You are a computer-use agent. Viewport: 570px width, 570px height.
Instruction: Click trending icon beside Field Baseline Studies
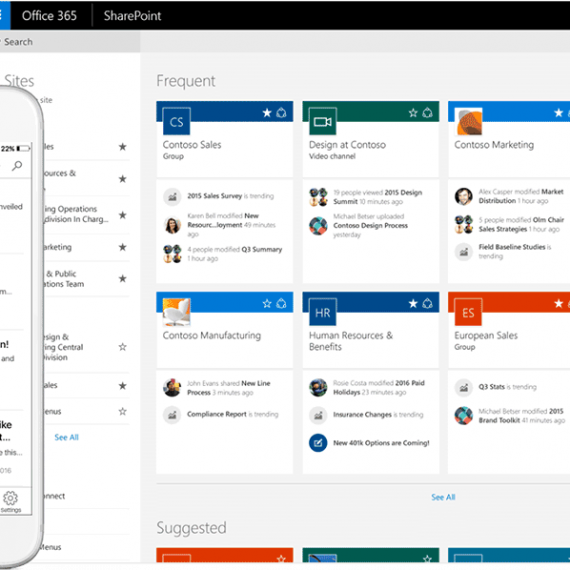[464, 252]
